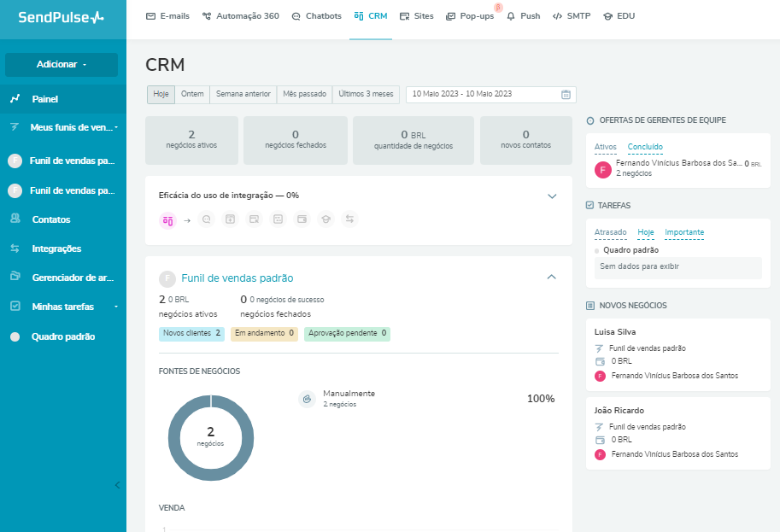Screen dimensions: 780x532
Task: Switch to the Concluído tab in Ofertas
Action: pos(645,146)
